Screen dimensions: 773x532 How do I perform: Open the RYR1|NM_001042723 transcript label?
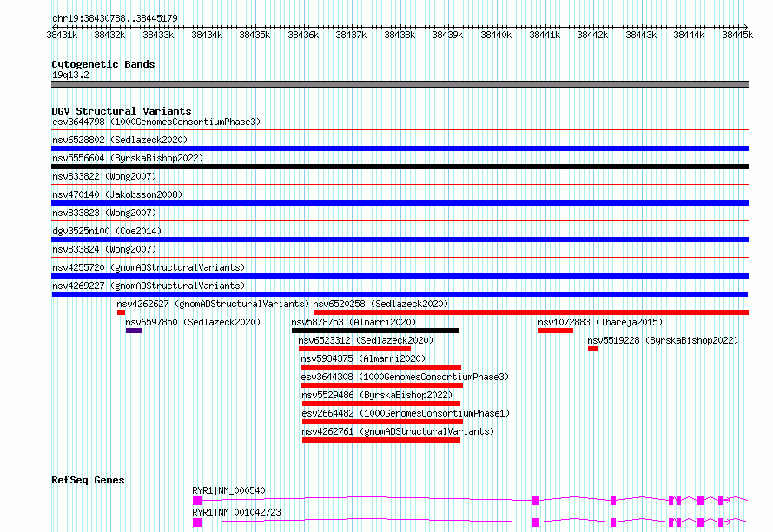click(236, 512)
